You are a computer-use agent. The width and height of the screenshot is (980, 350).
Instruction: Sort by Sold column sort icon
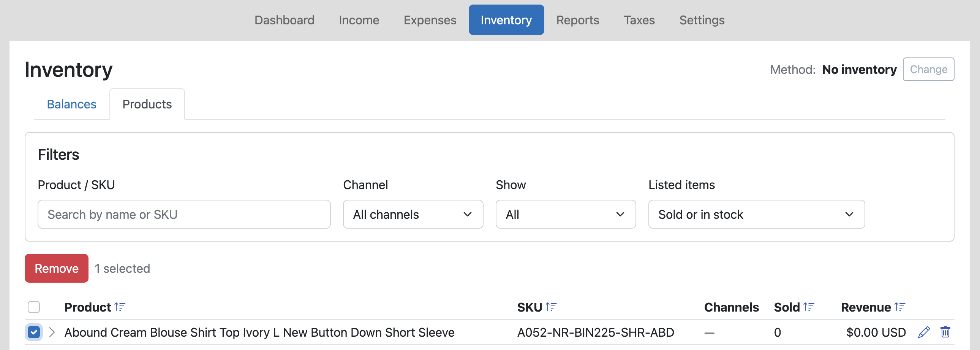(x=808, y=307)
